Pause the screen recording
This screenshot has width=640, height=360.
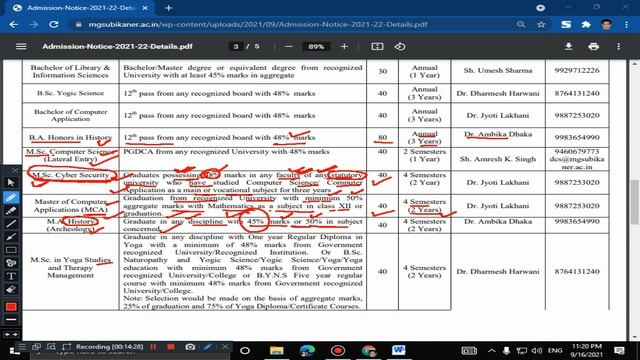click(x=153, y=347)
